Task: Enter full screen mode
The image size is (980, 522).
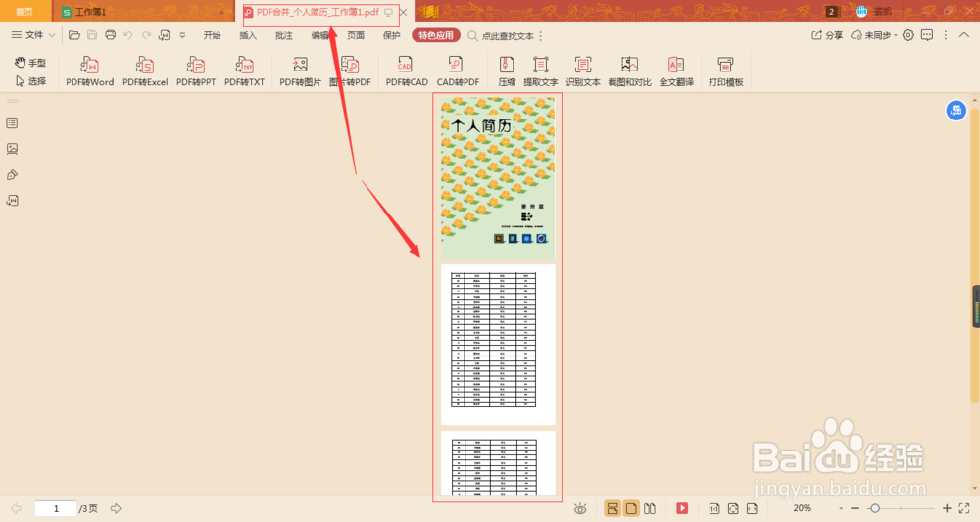Action: coord(964,509)
